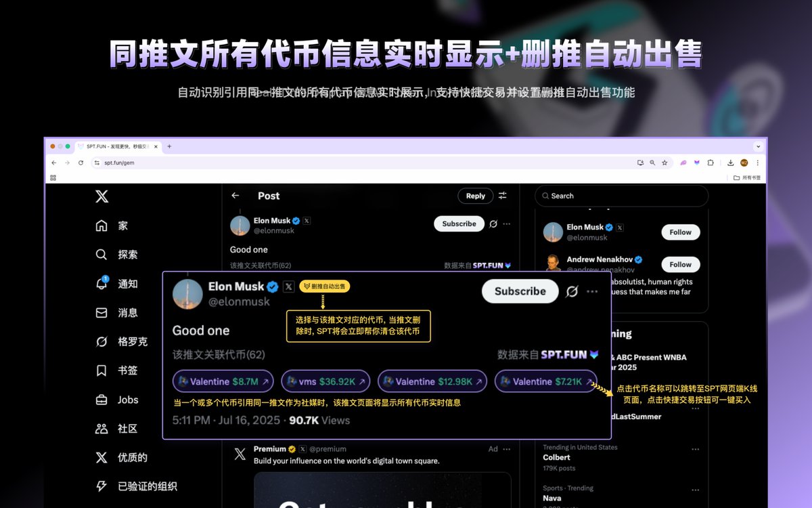This screenshot has height=508, width=812.
Task: Click the SPT.FUN butterfly extension icon
Action: (x=696, y=163)
